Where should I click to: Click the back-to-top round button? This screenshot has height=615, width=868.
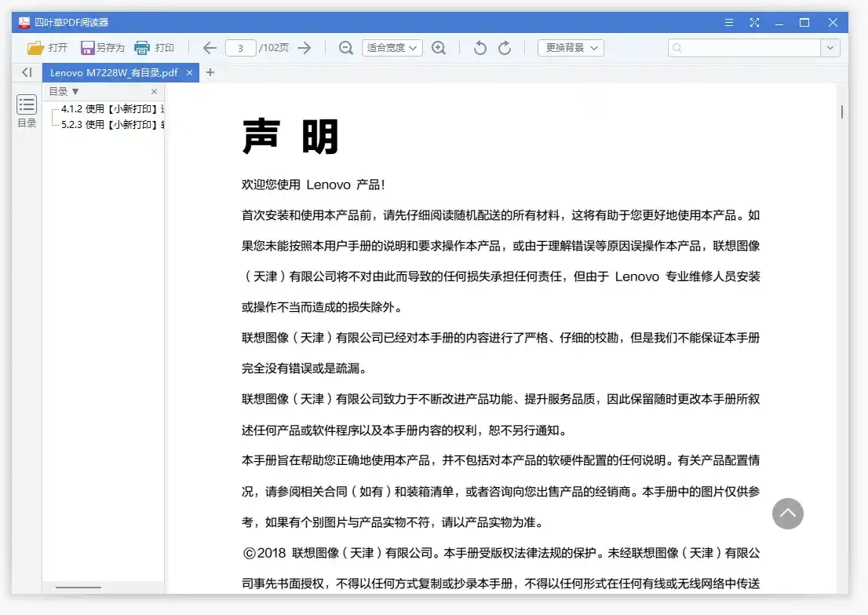[788, 514]
